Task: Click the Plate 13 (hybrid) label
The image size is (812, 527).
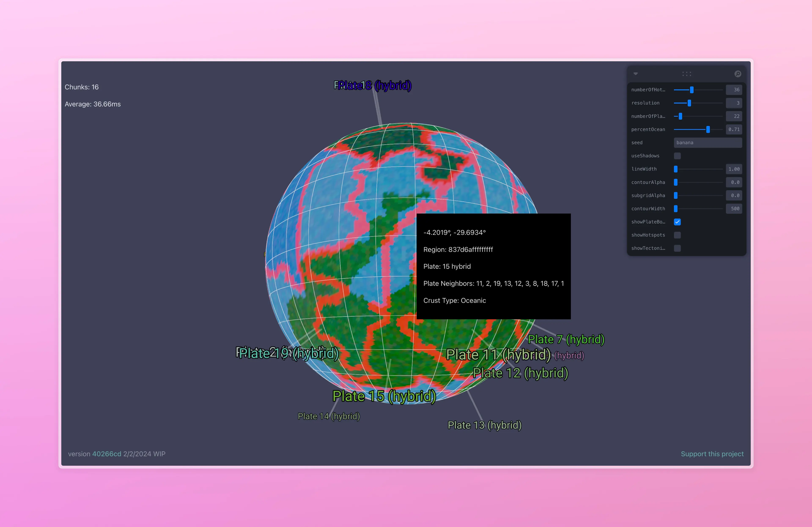Action: tap(484, 425)
